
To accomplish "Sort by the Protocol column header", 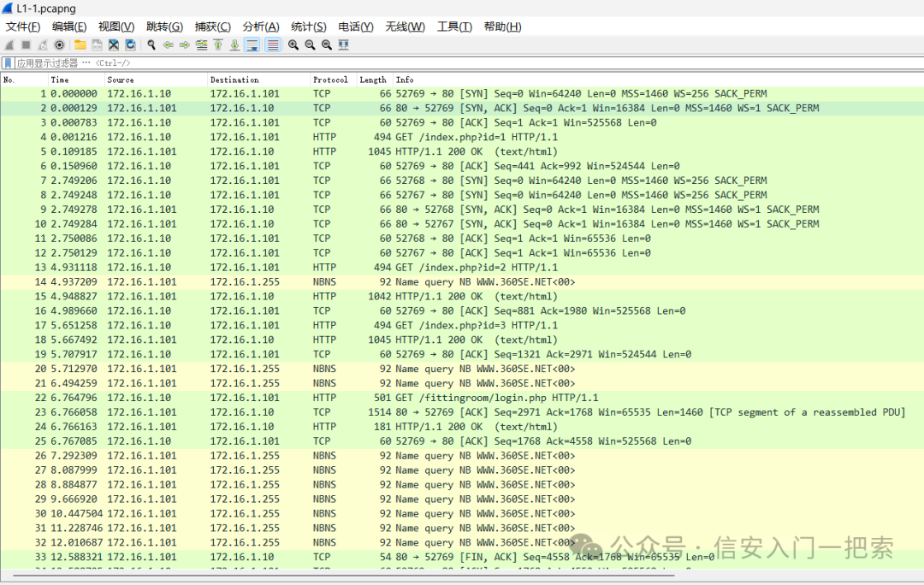I will (x=334, y=80).
